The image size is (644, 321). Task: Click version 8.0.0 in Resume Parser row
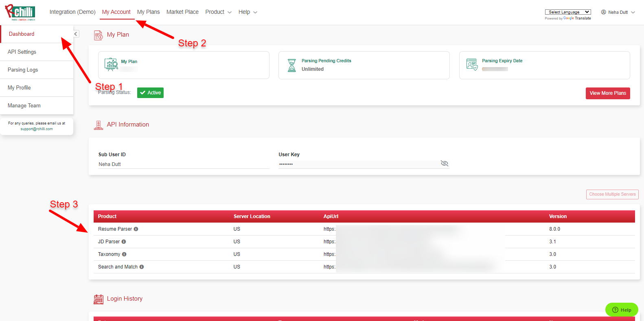click(x=555, y=229)
